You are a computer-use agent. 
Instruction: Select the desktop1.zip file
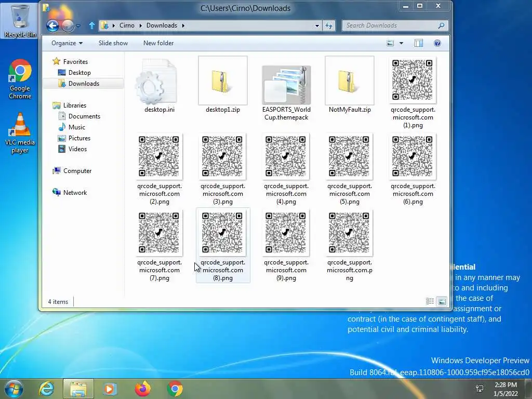click(x=222, y=85)
